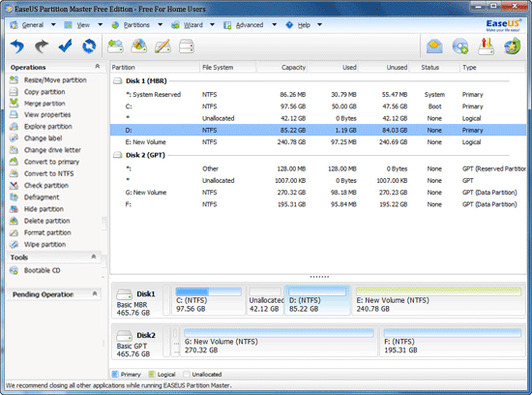Click the envelope newsletter icon

pyautogui.click(x=434, y=46)
